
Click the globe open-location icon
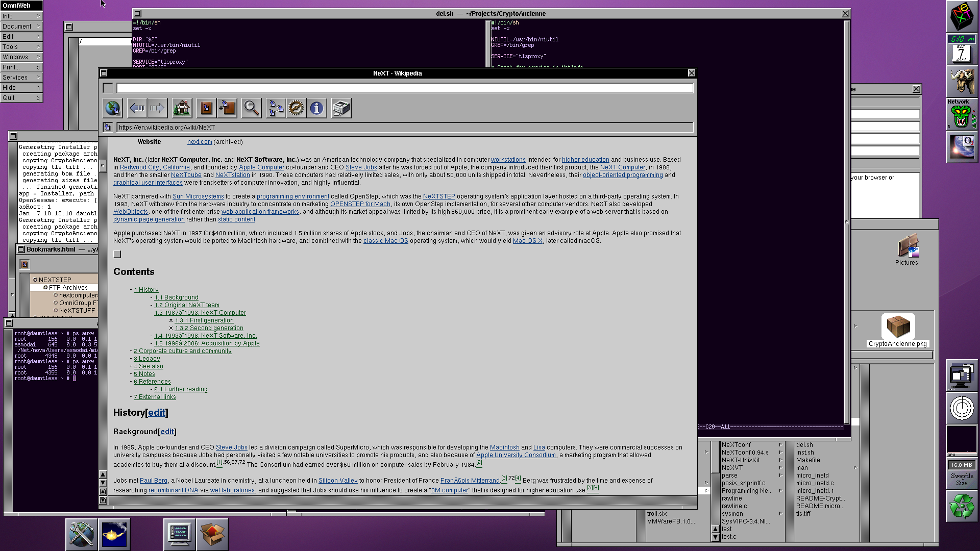point(112,108)
